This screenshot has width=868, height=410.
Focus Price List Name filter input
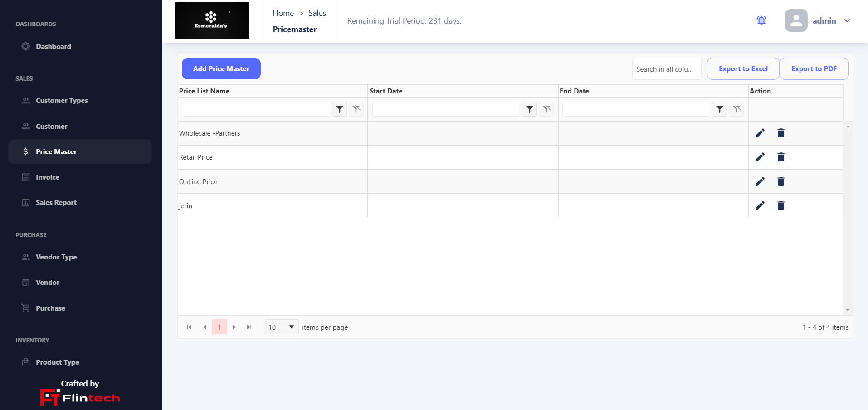256,109
